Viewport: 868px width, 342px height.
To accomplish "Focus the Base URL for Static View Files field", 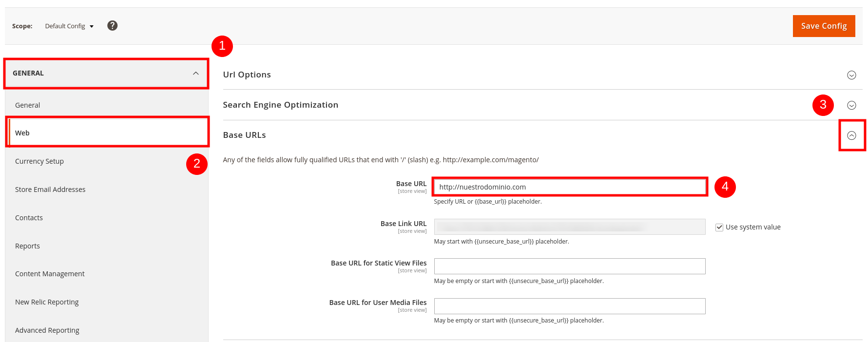I will click(570, 266).
